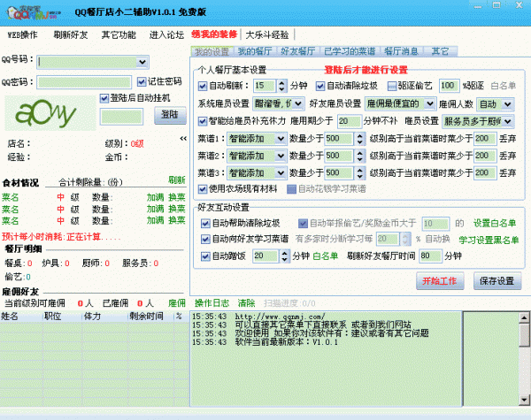The height and width of the screenshot is (420, 531).
Task: Switch to 餐厅消息 tab
Action: [x=401, y=51]
